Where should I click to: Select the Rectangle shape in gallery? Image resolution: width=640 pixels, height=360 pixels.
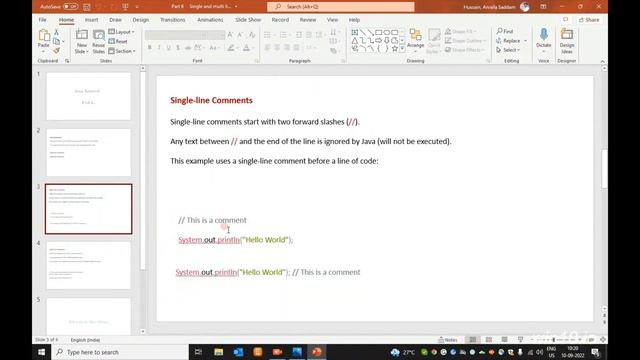[378, 32]
